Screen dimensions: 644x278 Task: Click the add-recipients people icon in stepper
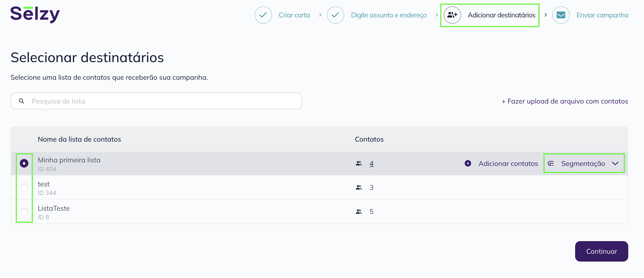452,15
